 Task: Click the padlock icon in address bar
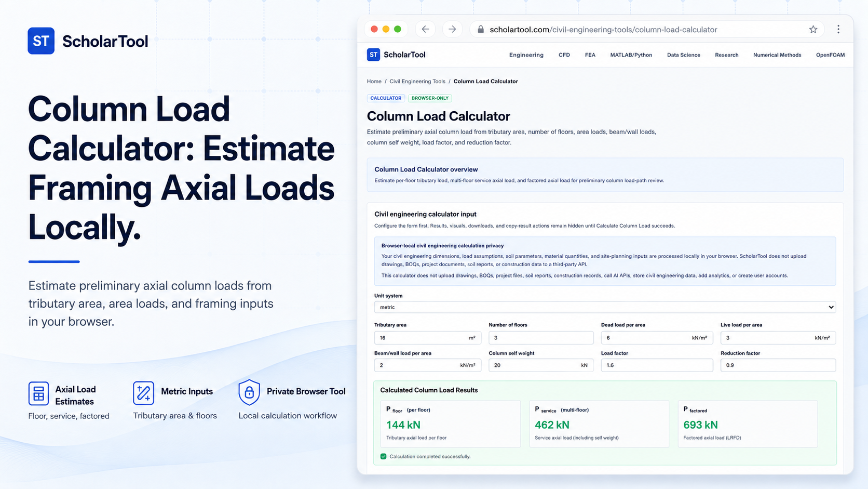coord(481,30)
